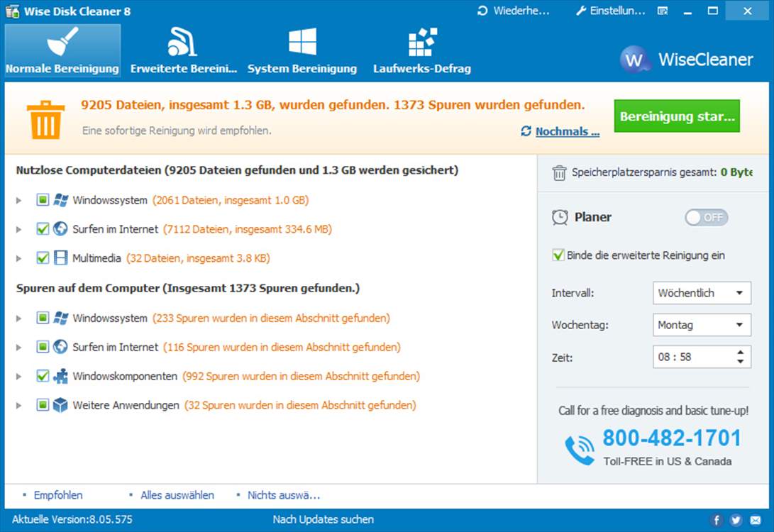Click the broom icon for Normale Bereinigung
Screen dimensions: 774x532
click(x=62, y=41)
